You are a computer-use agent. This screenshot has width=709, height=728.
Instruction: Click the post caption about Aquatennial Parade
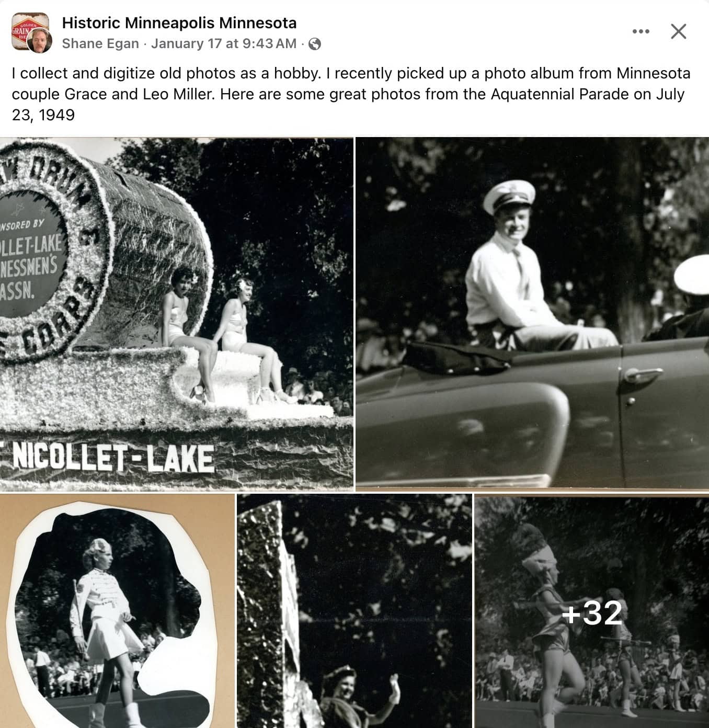click(351, 94)
